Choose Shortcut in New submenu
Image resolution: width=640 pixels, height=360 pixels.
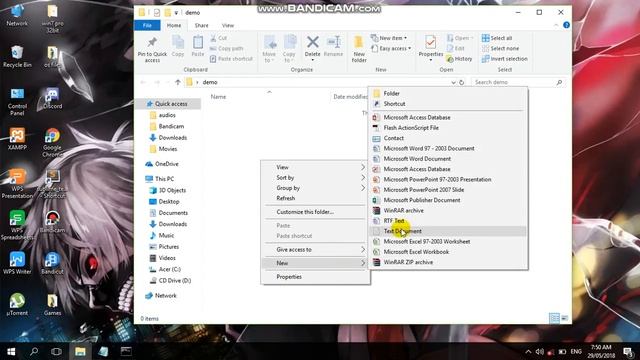(x=448, y=104)
